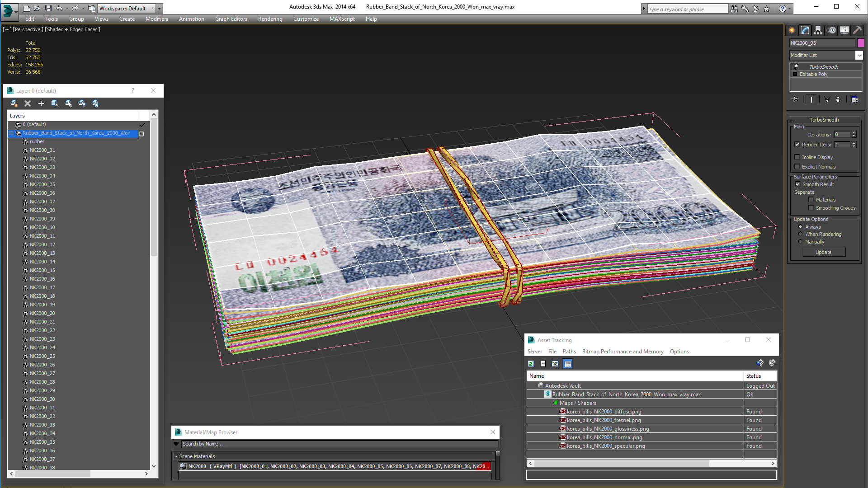Toggle TurboSmooth modifier lightbulb on/off
Screen dimensions: 868x488
tap(796, 66)
